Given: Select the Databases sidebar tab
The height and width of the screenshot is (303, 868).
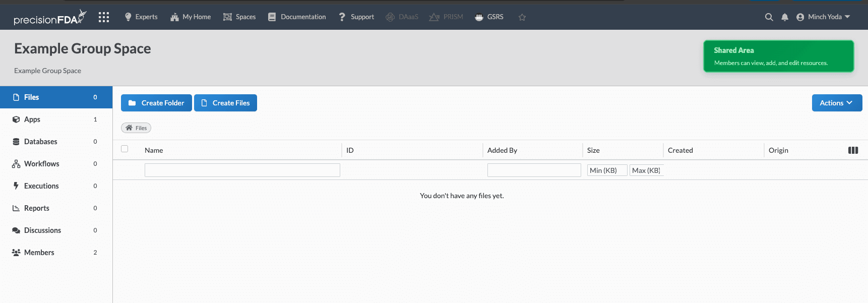Looking at the screenshot, I should coord(56,142).
